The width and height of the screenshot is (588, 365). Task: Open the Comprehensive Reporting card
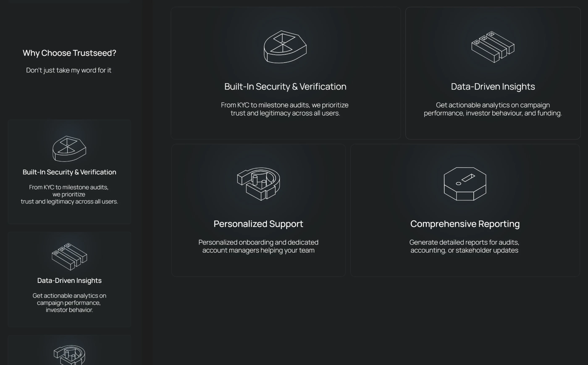tap(465, 210)
